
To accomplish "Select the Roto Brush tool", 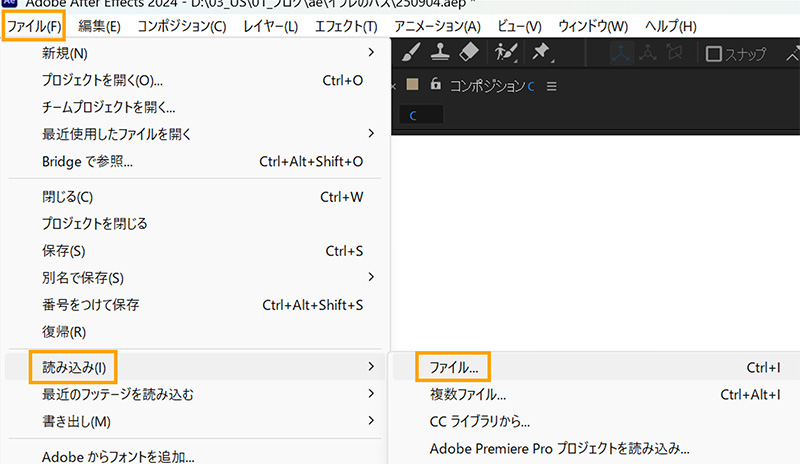I will coord(505,53).
